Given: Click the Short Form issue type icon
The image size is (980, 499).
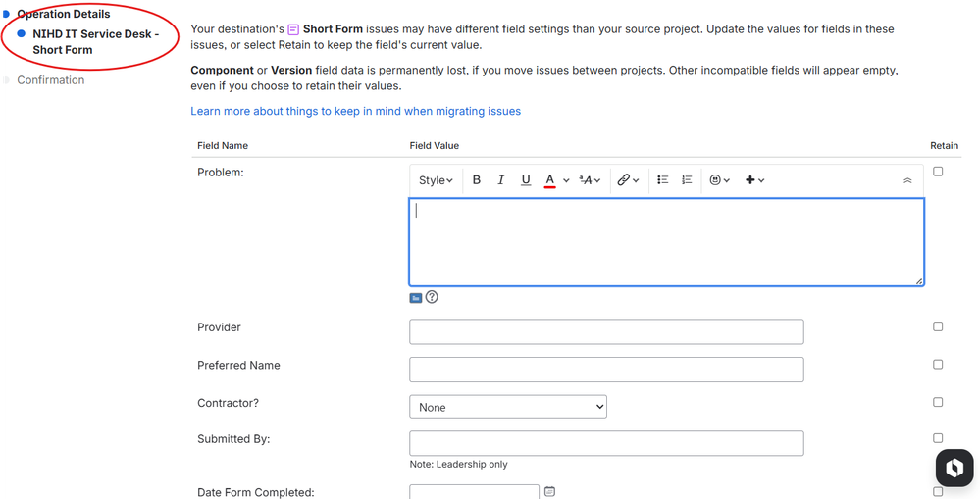Looking at the screenshot, I should [x=293, y=29].
